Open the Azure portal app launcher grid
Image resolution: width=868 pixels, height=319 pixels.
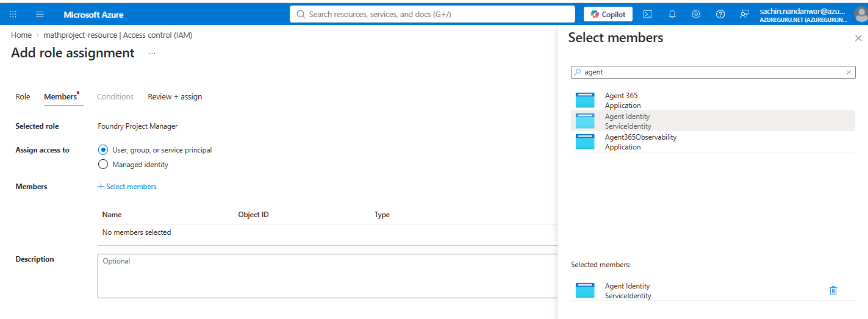tap(13, 14)
